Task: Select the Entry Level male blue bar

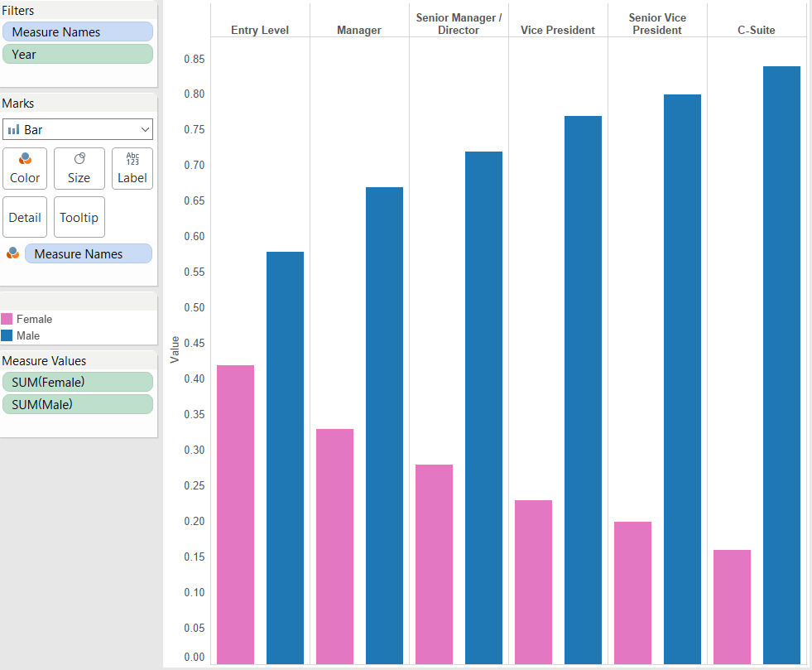Action: pos(286,458)
